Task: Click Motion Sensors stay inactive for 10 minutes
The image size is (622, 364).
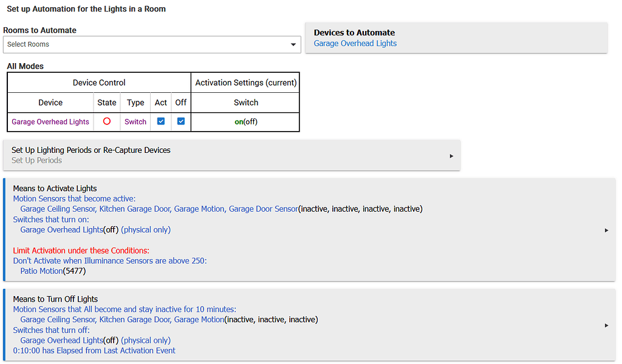Action: click(125, 309)
